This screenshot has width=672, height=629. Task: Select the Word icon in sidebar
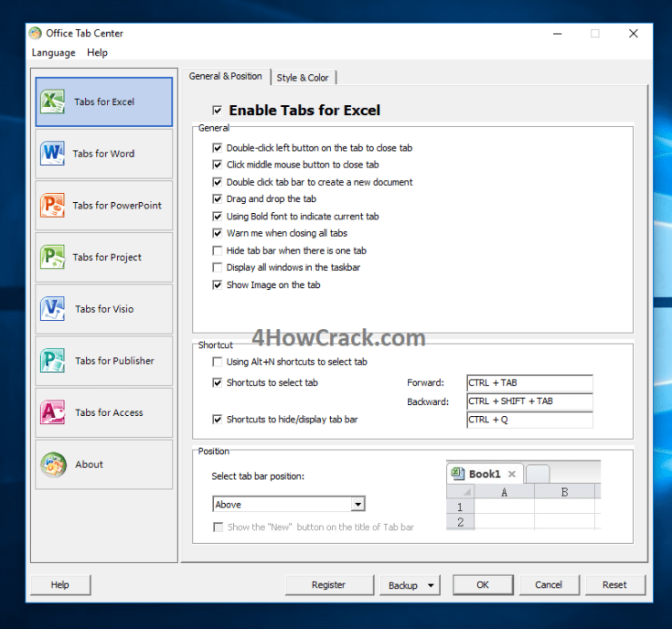click(x=53, y=153)
